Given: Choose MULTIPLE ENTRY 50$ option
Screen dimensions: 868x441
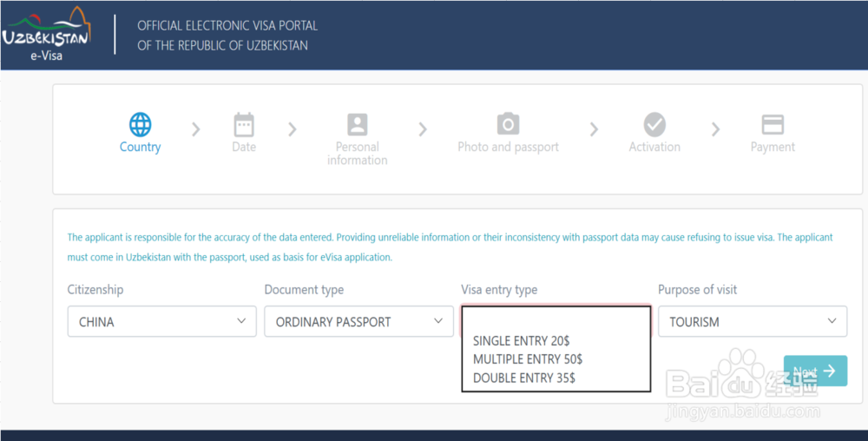Looking at the screenshot, I should (x=528, y=359).
